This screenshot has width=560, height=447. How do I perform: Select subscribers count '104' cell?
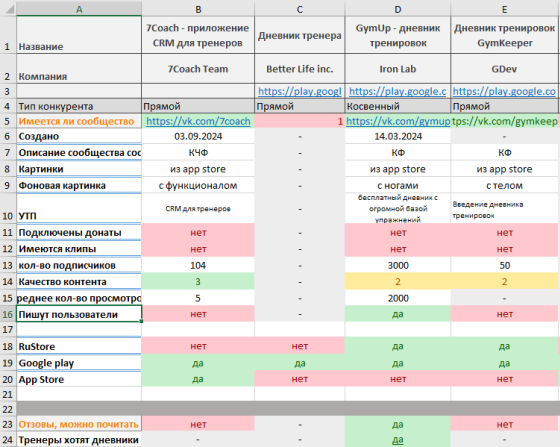(198, 265)
